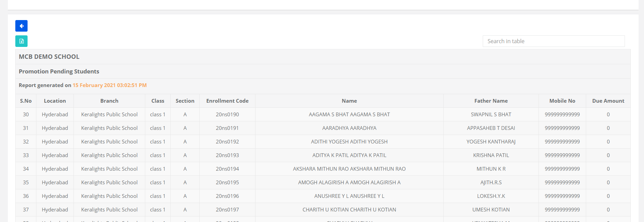The width and height of the screenshot is (644, 222).
Task: Click serial number 32 cell
Action: pos(26,142)
